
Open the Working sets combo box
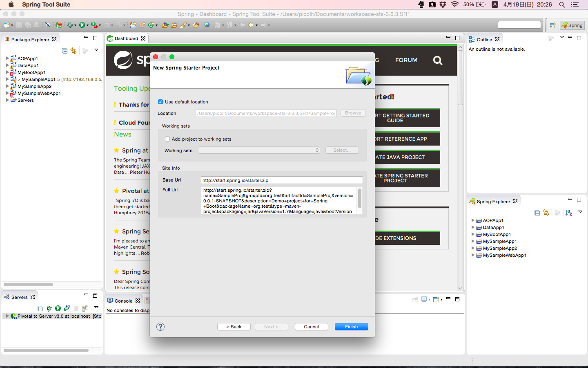click(259, 150)
